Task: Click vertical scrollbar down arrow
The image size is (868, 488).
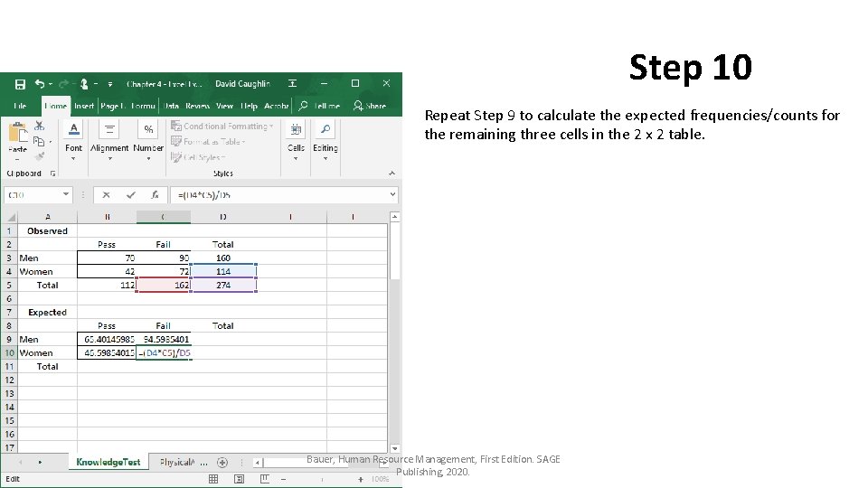Action: pos(395,449)
